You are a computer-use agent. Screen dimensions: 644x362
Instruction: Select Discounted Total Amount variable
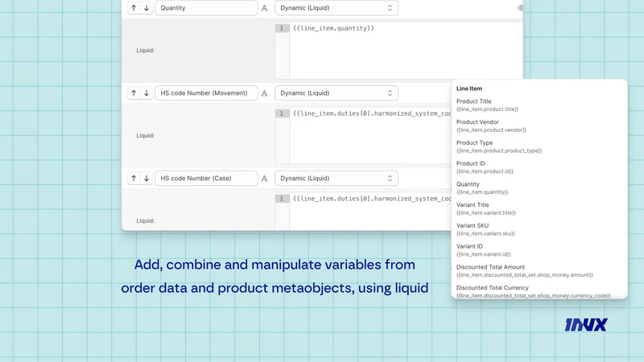click(x=525, y=271)
